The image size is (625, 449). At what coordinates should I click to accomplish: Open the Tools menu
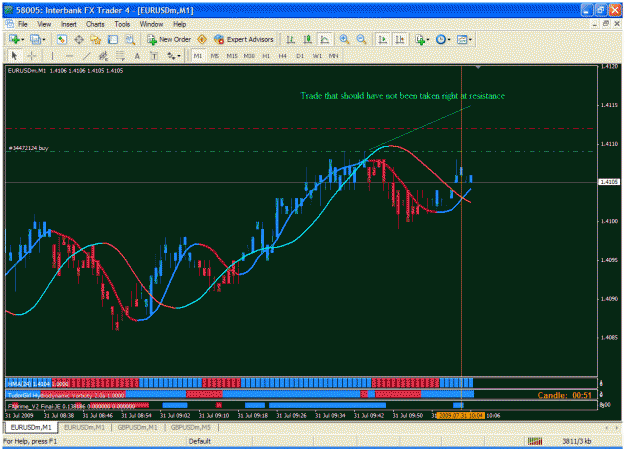122,24
